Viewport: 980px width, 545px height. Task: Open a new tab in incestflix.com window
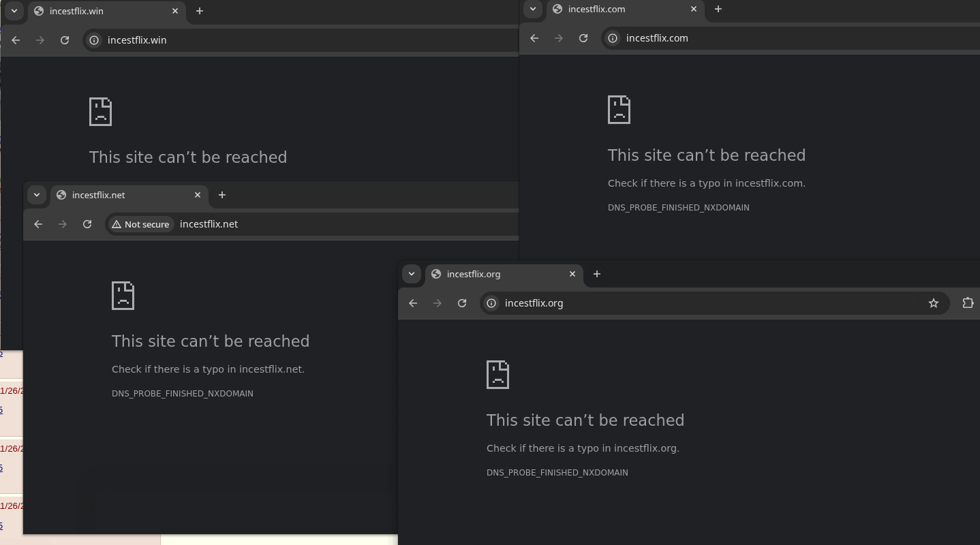coord(718,9)
